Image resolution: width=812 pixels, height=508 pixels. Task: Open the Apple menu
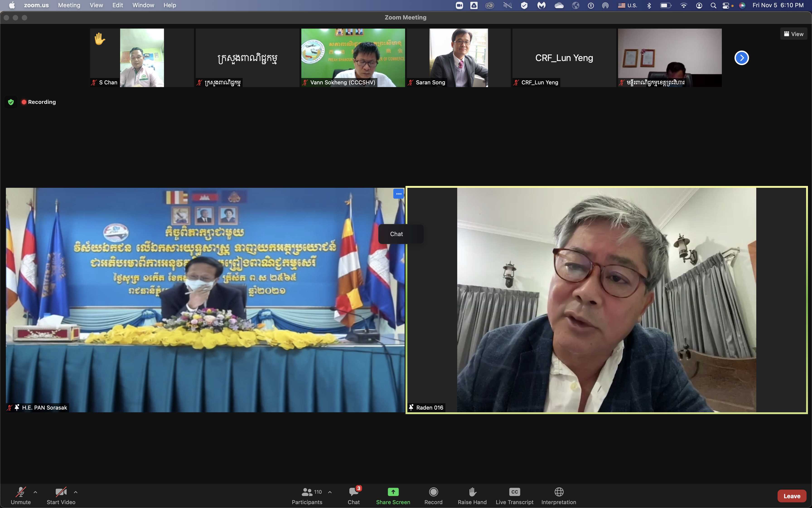click(x=12, y=5)
